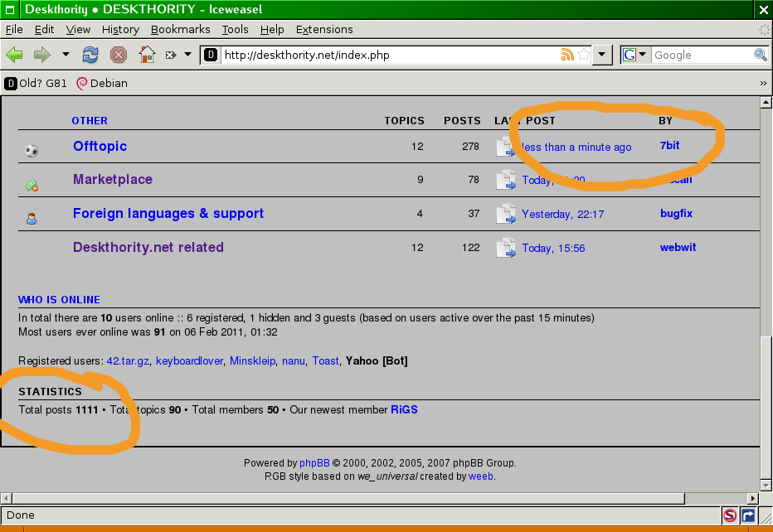Bookmark the page with the star icon
The height and width of the screenshot is (532, 773).
tap(584, 56)
